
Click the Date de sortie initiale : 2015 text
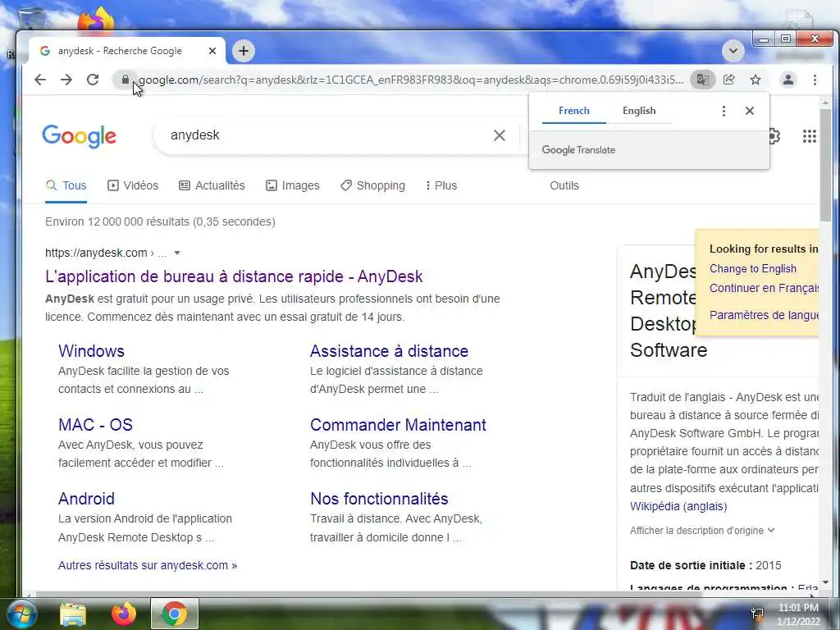point(705,565)
